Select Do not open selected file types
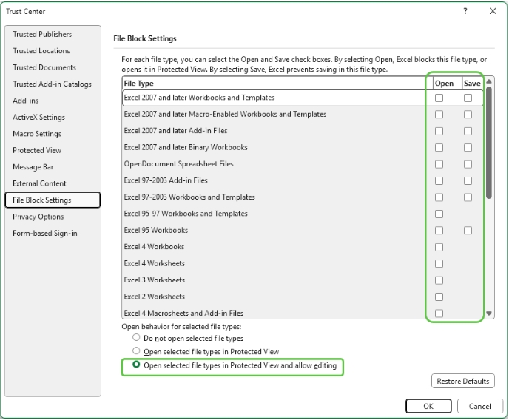This screenshot has height=420, width=509. [136, 338]
